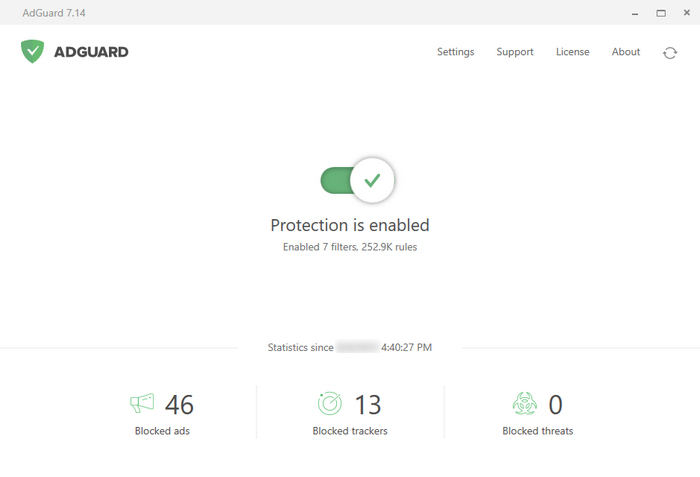Click the 'Protection is enabled' heading
This screenshot has height=477, width=700.
350,225
